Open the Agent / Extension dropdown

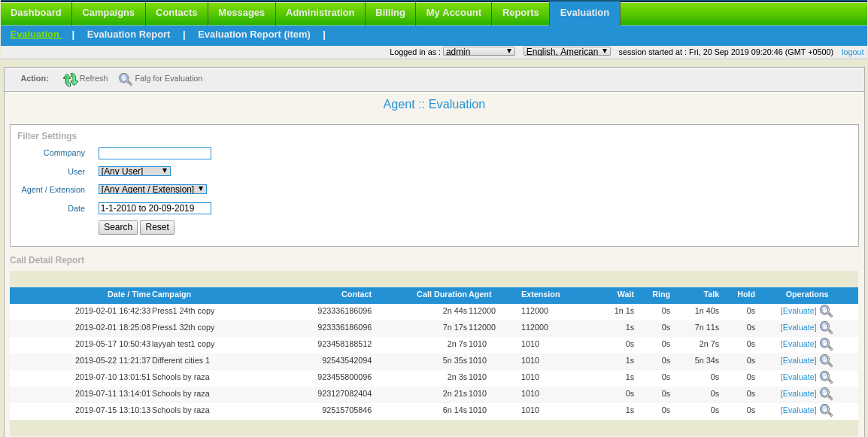(153, 189)
